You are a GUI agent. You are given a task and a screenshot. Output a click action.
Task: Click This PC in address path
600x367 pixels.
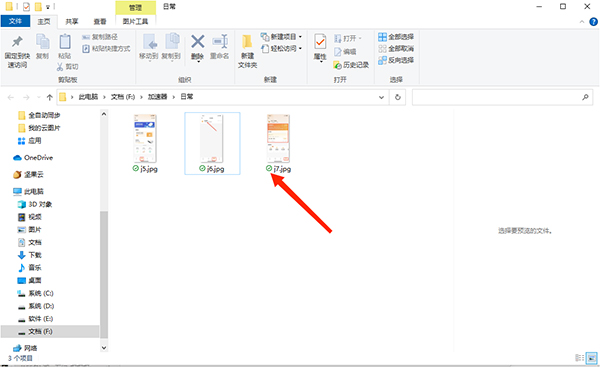pyautogui.click(x=88, y=97)
